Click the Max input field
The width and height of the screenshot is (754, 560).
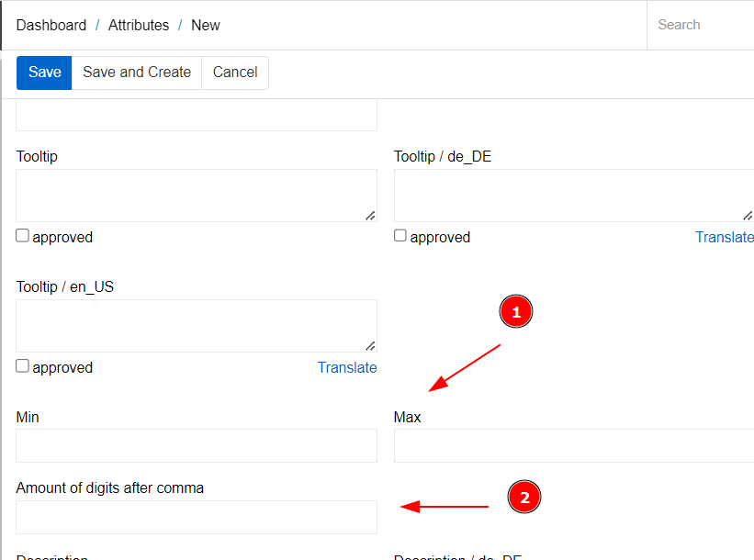pos(574,445)
